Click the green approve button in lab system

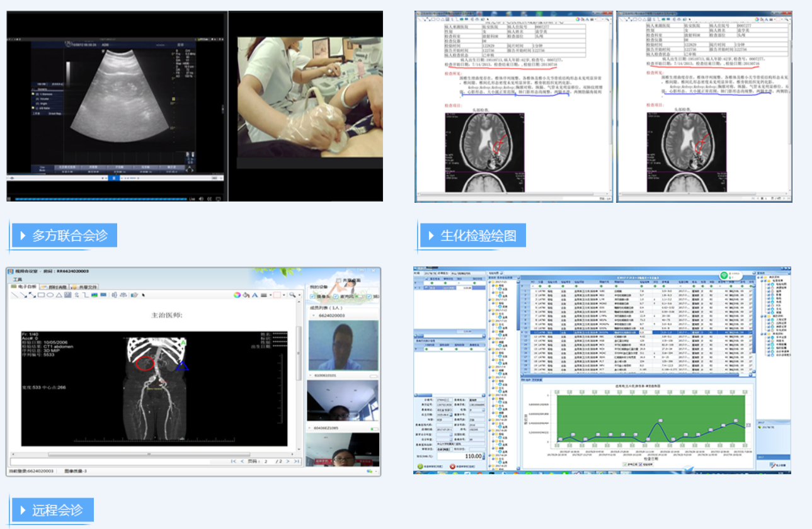(x=420, y=467)
